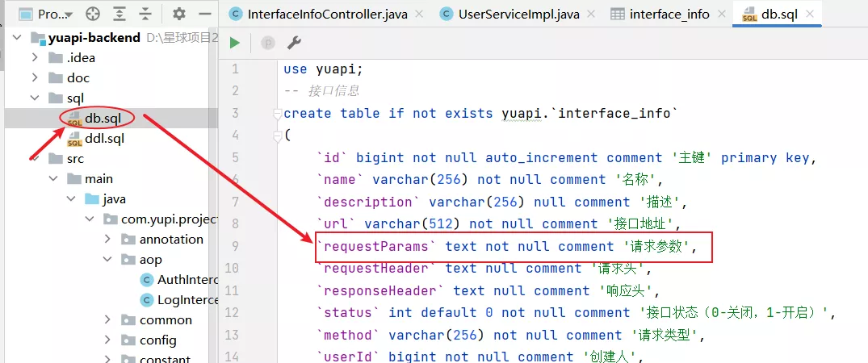868x363 pixels.
Task: Expand the common package
Action: point(108,319)
